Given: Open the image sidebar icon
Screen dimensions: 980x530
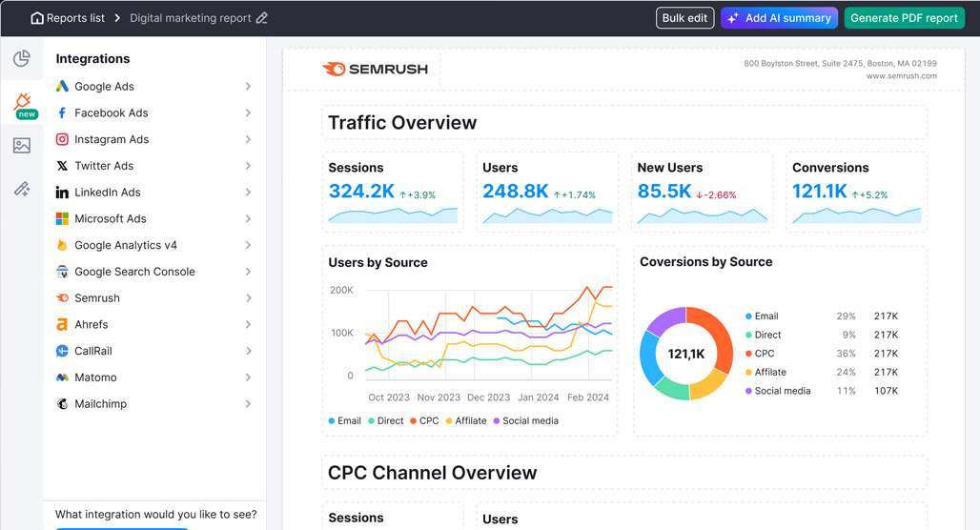Looking at the screenshot, I should (x=22, y=146).
